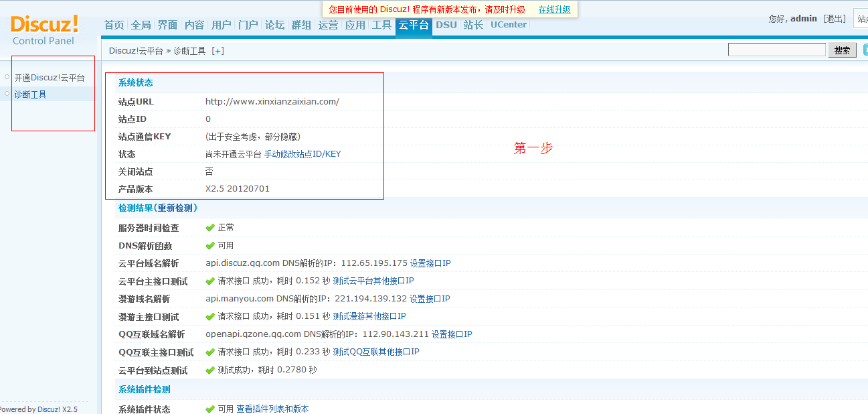Click the 搜索 search button
The width and height of the screenshot is (868, 414).
pyautogui.click(x=843, y=50)
